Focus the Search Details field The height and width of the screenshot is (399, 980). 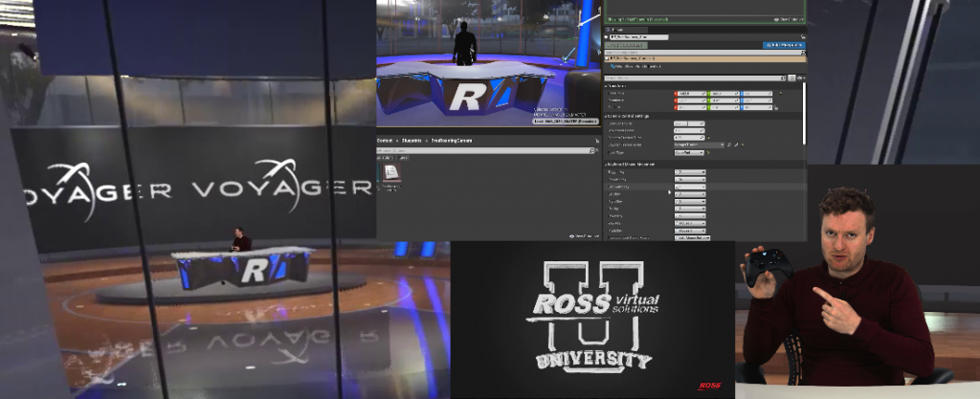pos(695,78)
